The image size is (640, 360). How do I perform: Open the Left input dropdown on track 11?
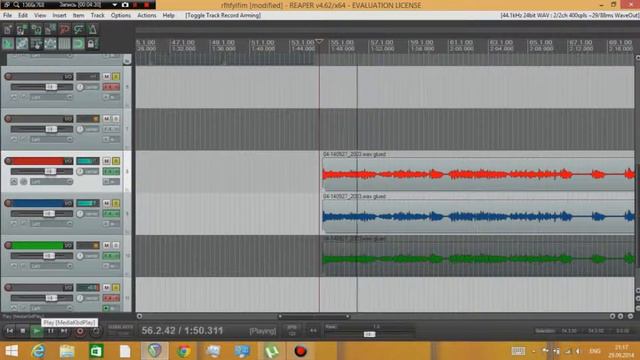point(51,308)
